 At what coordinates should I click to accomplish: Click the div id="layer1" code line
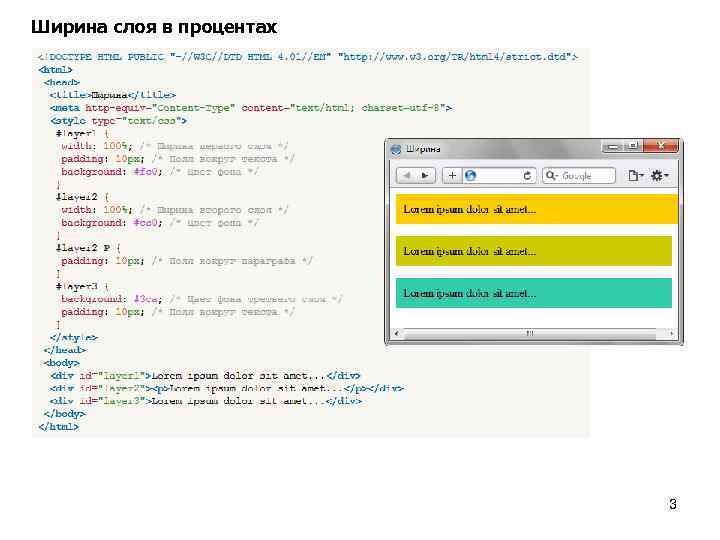point(205,376)
